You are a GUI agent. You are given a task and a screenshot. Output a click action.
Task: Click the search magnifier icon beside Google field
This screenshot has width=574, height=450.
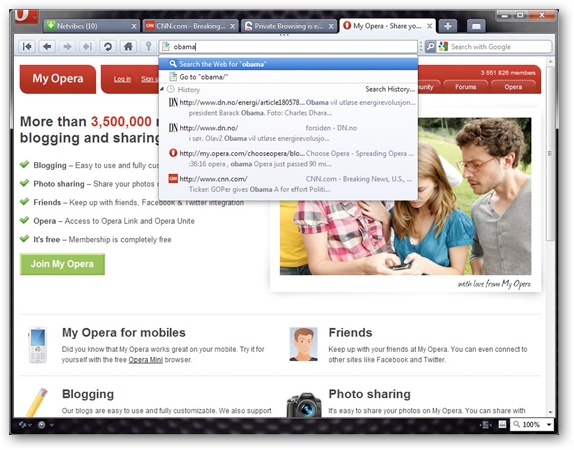tap(430, 47)
